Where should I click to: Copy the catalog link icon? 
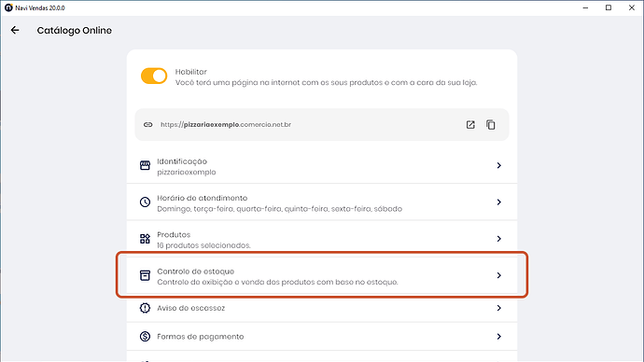click(x=491, y=125)
